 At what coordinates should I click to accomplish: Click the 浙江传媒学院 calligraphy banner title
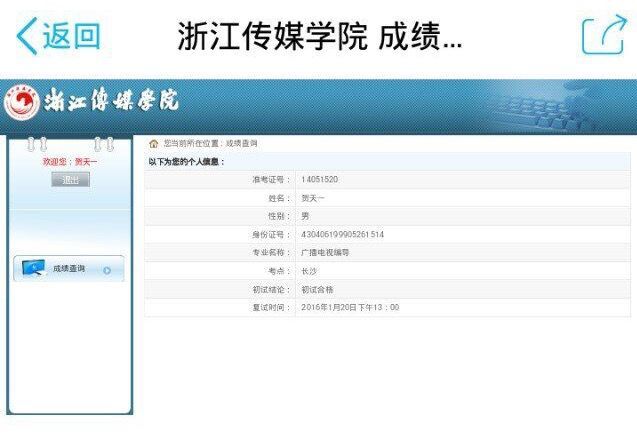tap(108, 102)
